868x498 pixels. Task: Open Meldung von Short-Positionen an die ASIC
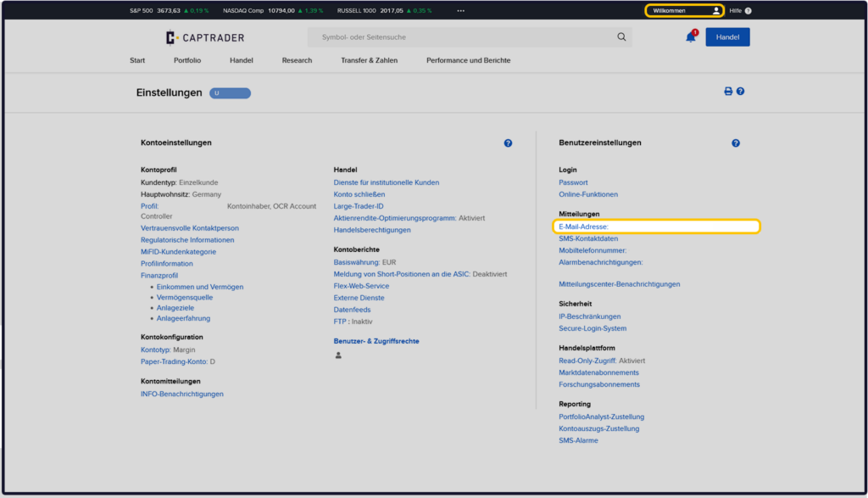click(402, 274)
